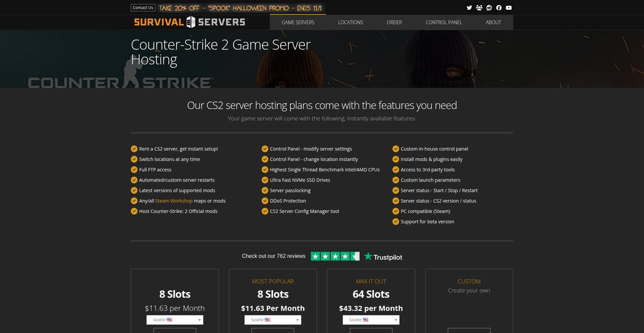Open the Game Servers menu
This screenshot has height=333, width=644.
(x=298, y=23)
